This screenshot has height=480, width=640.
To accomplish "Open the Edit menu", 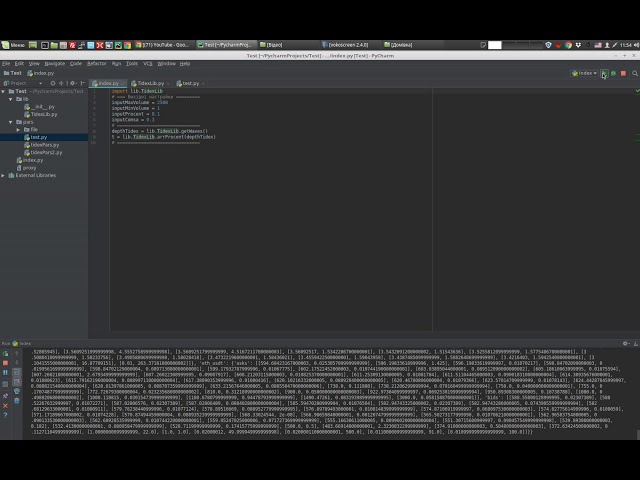I will click(19, 64).
